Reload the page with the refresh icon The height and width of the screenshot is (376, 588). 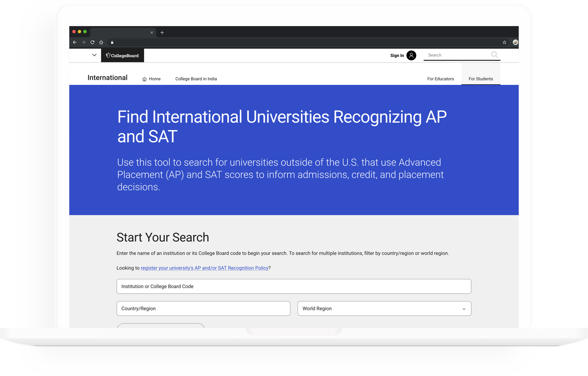pyautogui.click(x=92, y=42)
